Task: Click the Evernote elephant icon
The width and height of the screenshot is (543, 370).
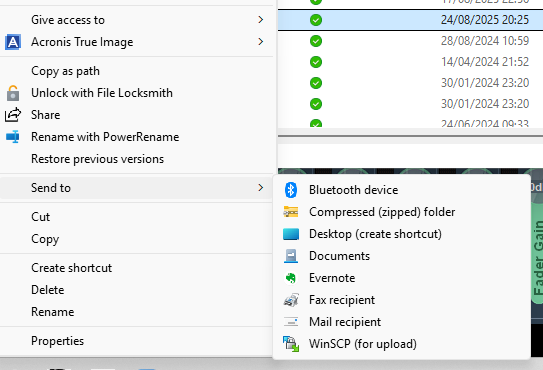Action: click(x=291, y=278)
